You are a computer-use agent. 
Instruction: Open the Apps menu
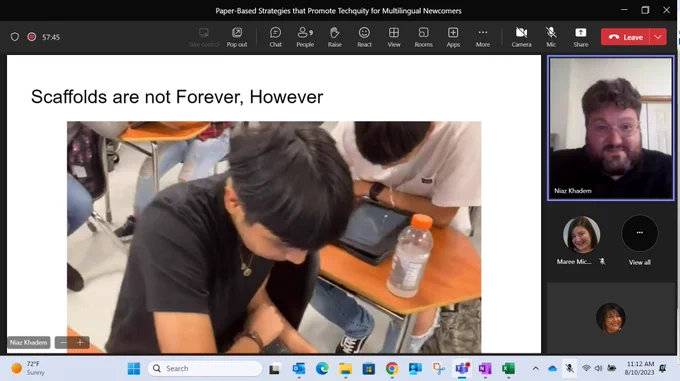453,37
